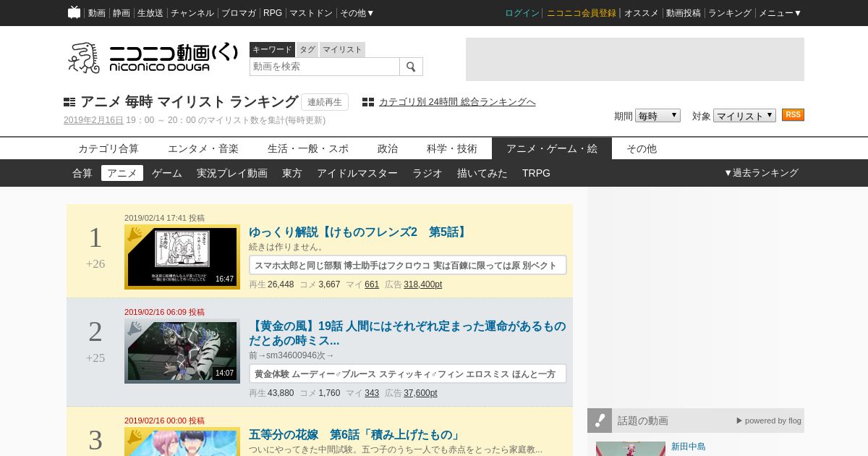868x456 pixels.
Task: Expand the ▼過去ランキング menu
Action: click(761, 173)
